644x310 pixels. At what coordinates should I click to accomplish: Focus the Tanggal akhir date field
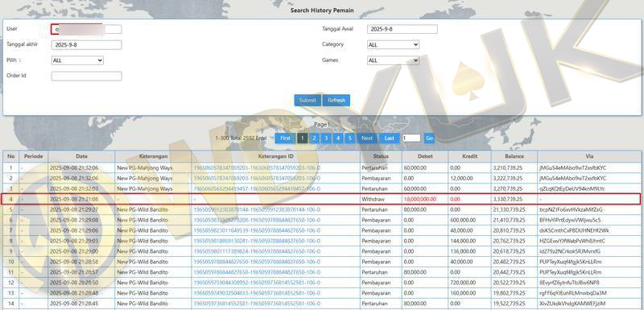point(87,45)
